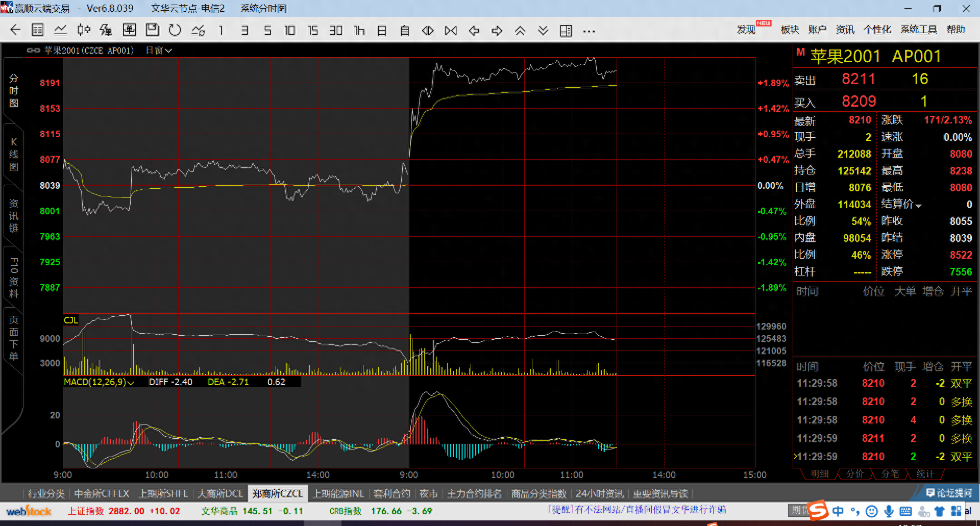Open the 系统工具 menu
Viewport: 980px width, 526px height.
tap(919, 30)
